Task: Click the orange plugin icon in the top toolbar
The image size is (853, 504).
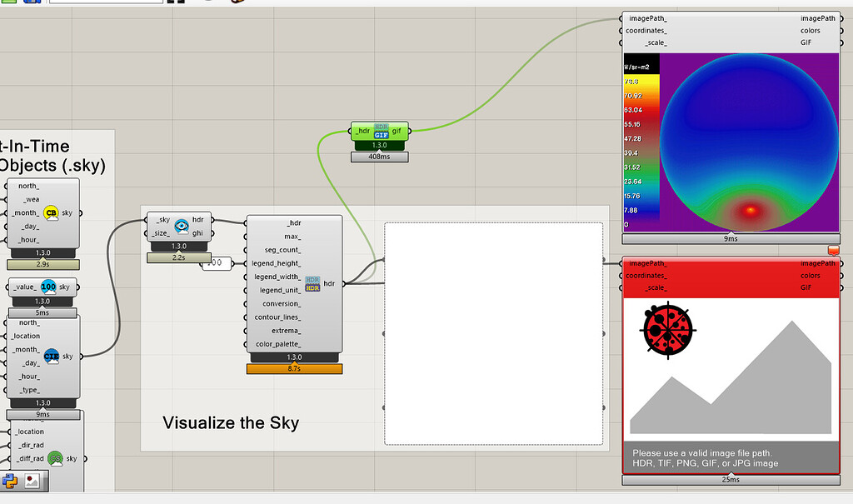Action: click(x=236, y=4)
